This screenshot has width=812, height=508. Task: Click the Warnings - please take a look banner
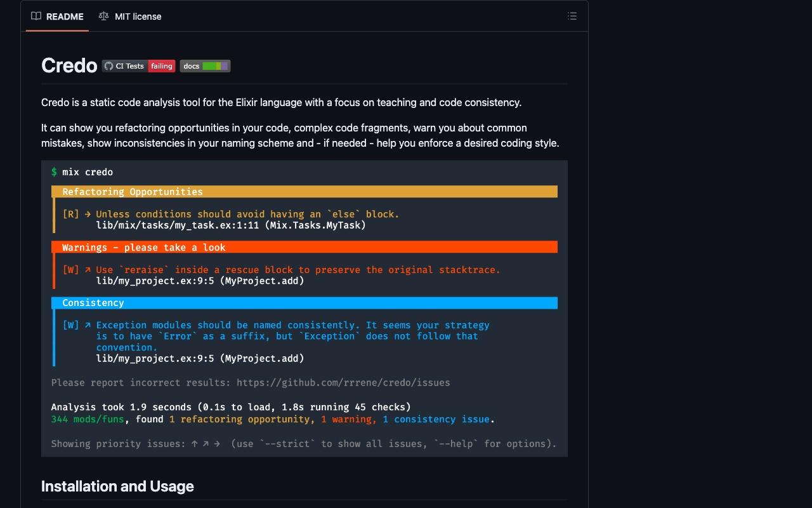pos(304,248)
